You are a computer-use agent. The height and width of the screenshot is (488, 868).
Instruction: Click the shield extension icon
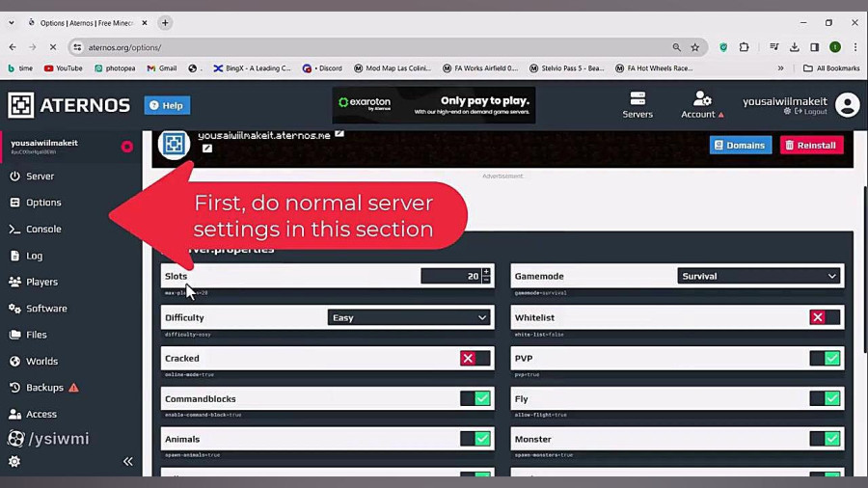pyautogui.click(x=723, y=47)
